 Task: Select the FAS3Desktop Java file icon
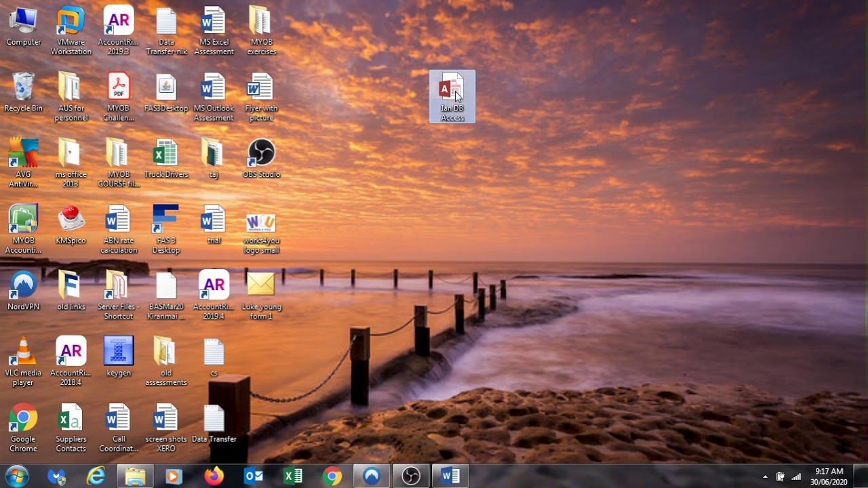166,93
